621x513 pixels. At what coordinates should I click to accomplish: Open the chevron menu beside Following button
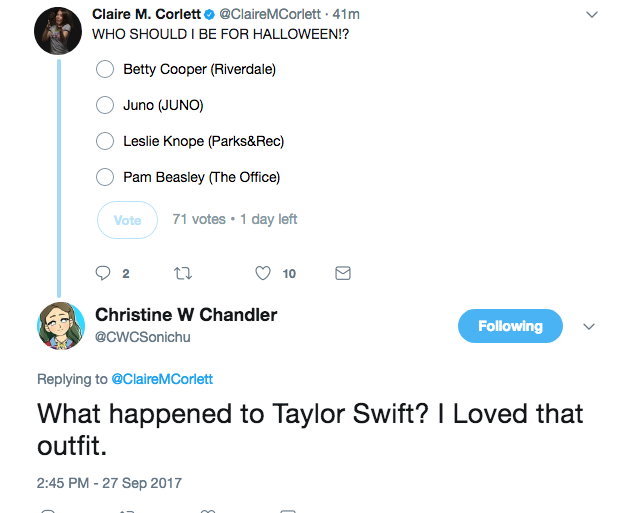[x=589, y=326]
